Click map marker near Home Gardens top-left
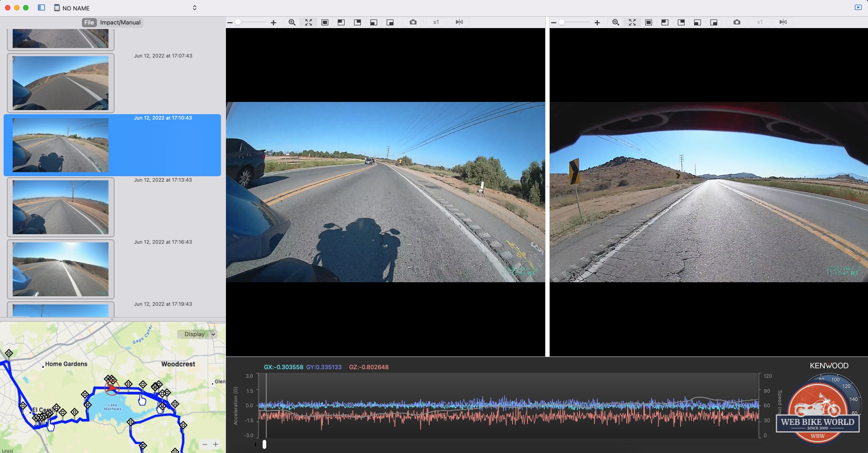868x453 pixels. [x=9, y=353]
